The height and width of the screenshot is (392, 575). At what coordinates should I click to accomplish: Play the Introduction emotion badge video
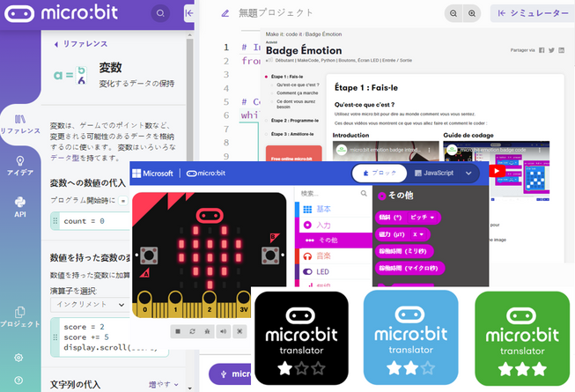tap(386, 152)
